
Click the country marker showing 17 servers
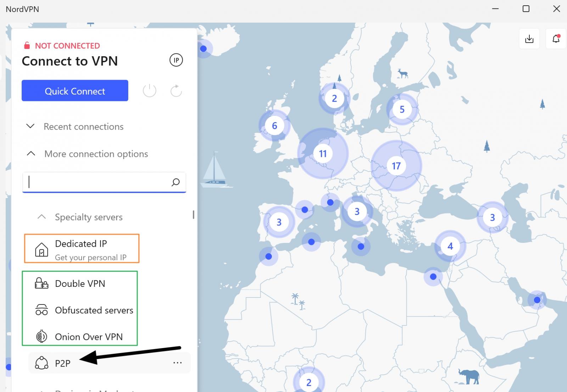[397, 166]
